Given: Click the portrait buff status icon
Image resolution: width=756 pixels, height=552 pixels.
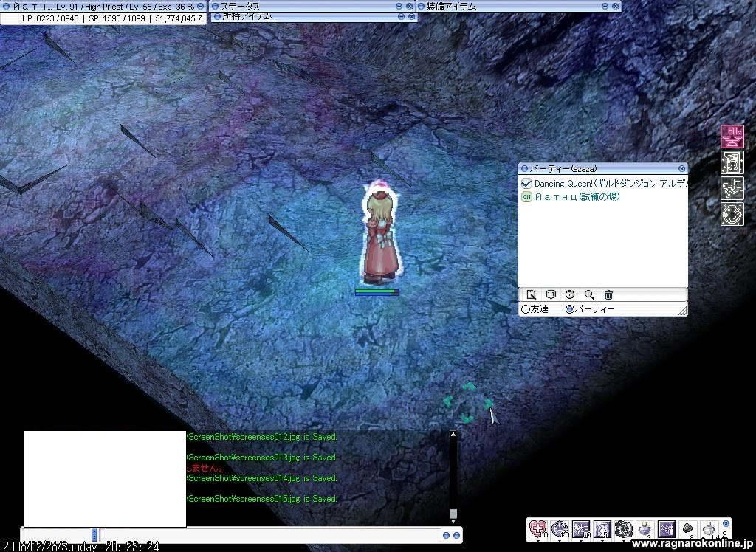Looking at the screenshot, I should click(x=732, y=162).
